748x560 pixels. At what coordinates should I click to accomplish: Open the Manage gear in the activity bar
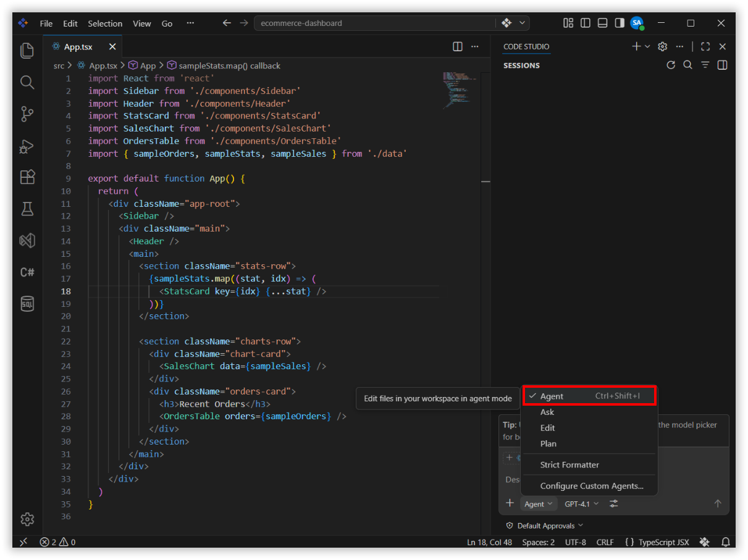point(27,519)
